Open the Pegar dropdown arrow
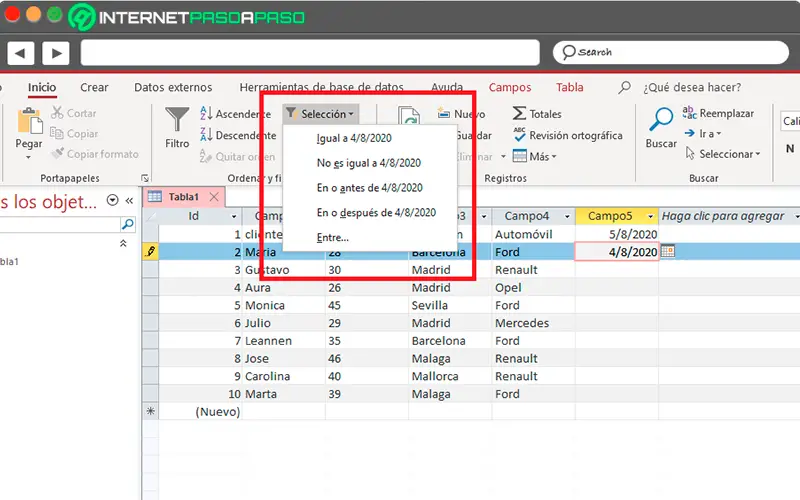Screen dimensions: 800x500 (x=29, y=157)
